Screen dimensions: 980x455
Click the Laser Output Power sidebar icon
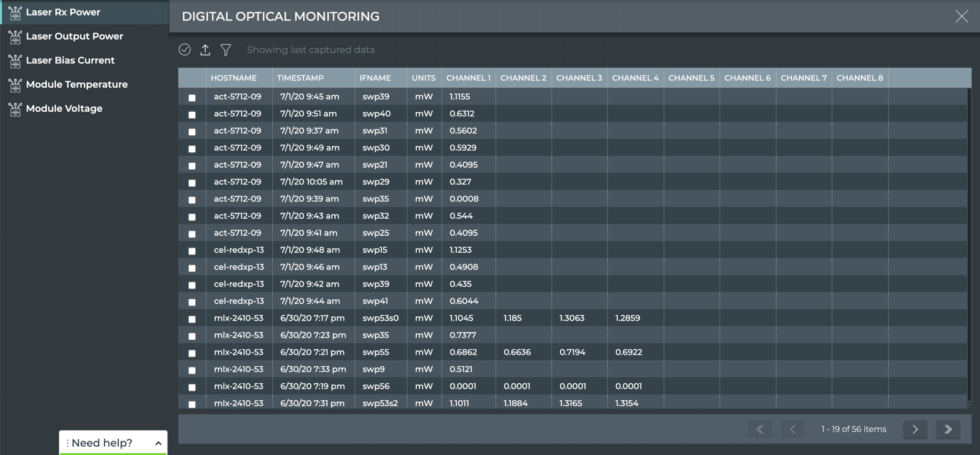point(15,36)
